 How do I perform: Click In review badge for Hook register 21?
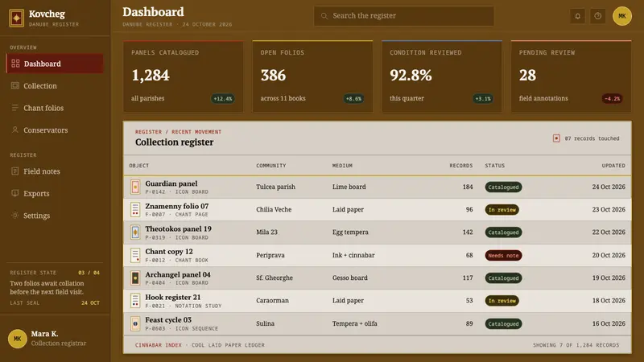502,301
